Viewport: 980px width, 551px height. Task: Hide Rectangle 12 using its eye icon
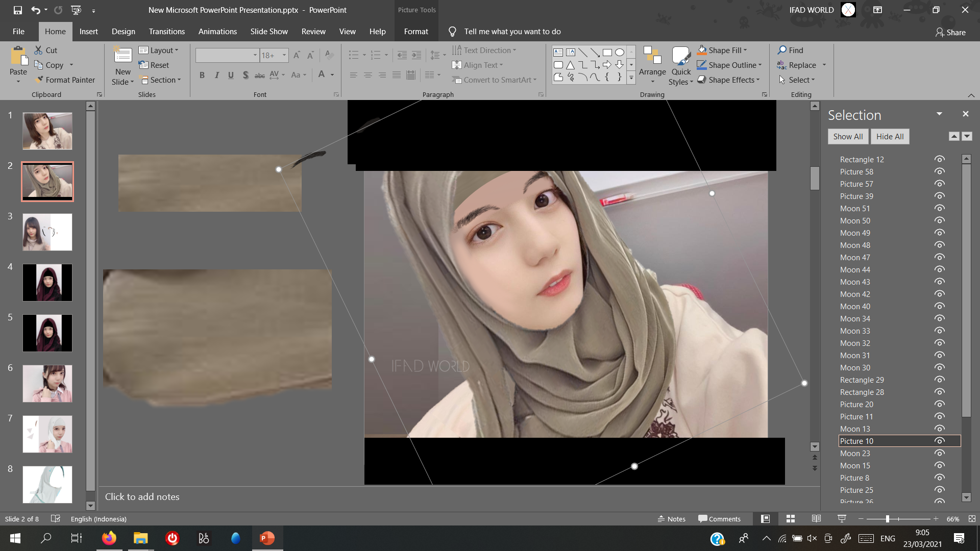click(939, 159)
